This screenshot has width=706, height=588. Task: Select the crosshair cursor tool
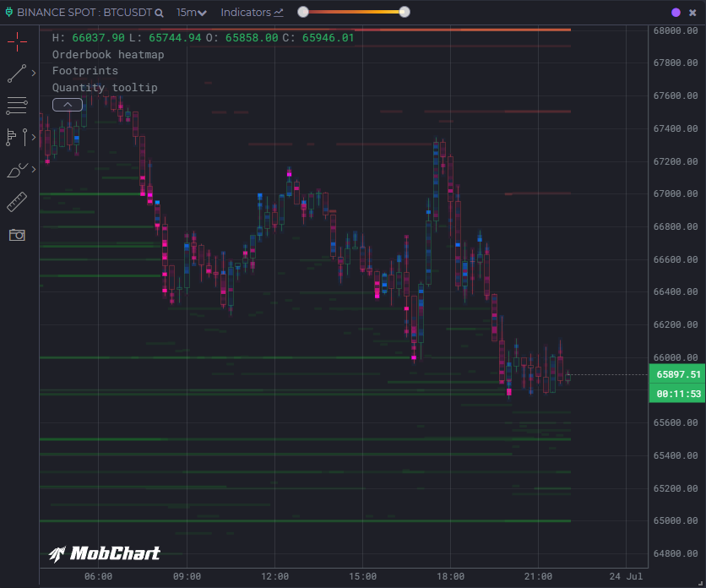point(17,42)
